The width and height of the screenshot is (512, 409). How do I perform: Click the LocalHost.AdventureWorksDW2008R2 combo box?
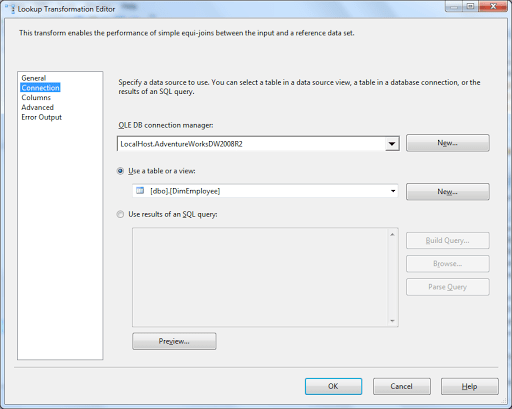click(258, 144)
